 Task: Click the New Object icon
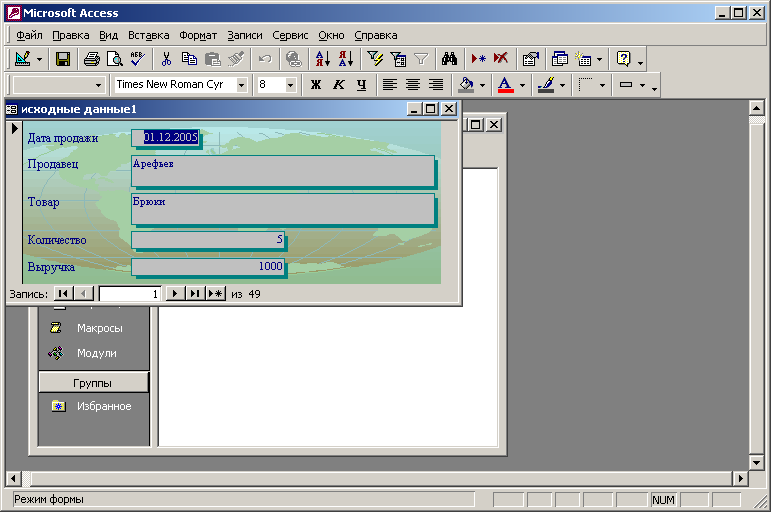pos(583,60)
